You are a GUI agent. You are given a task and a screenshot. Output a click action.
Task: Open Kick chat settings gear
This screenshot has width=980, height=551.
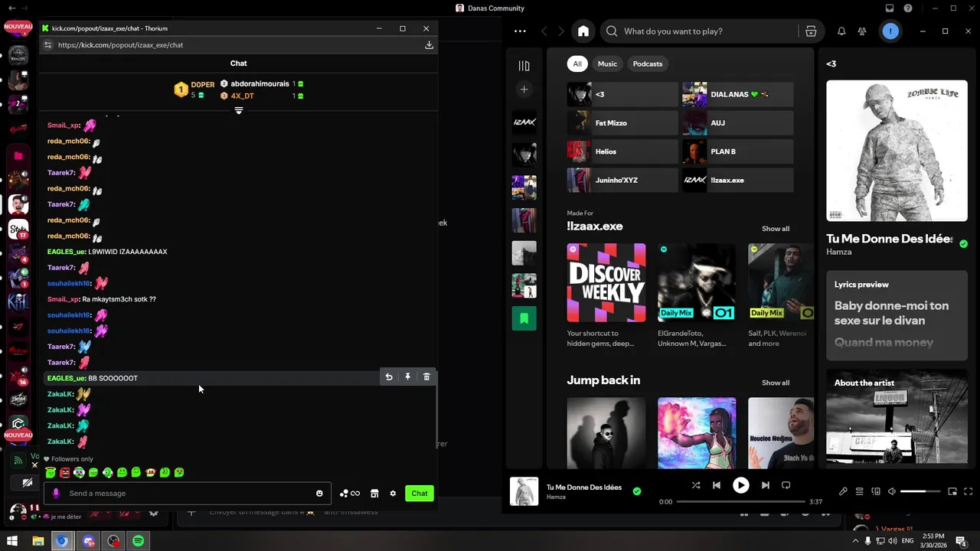[x=393, y=494]
